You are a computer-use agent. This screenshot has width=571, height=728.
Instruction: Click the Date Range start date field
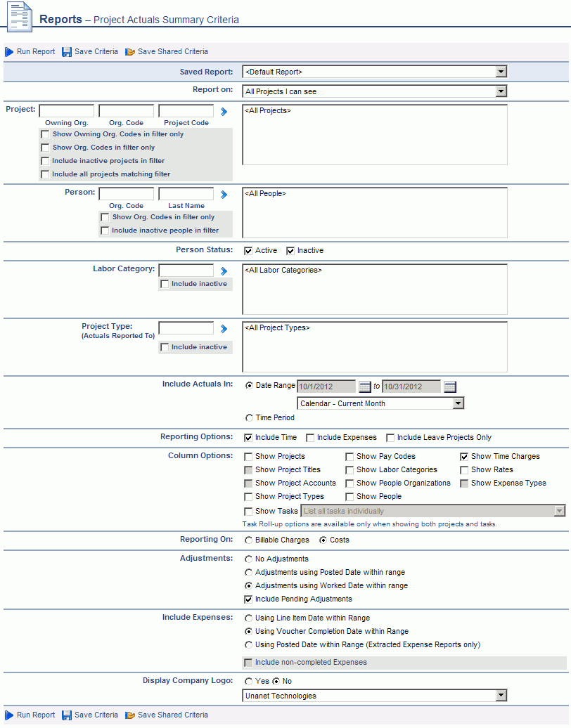click(x=326, y=386)
